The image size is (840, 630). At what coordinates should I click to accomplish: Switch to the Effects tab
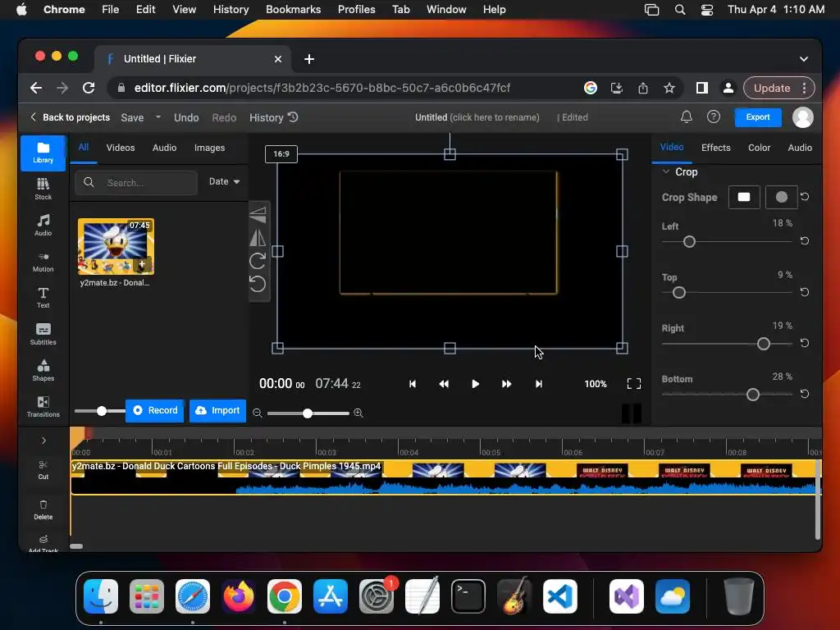(715, 148)
